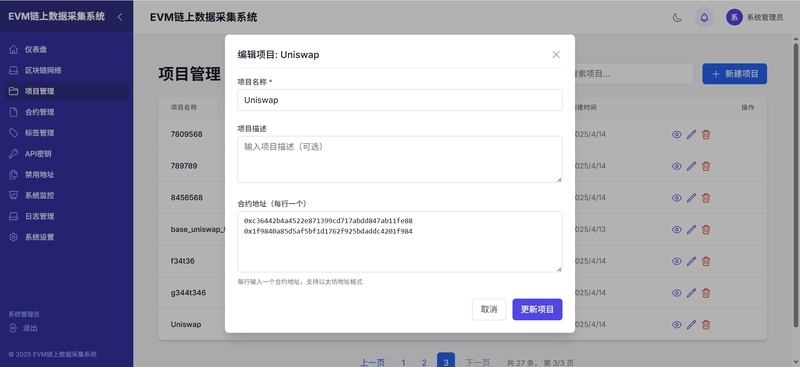
Task: View the 789789 project via eye icon
Action: [x=677, y=166]
